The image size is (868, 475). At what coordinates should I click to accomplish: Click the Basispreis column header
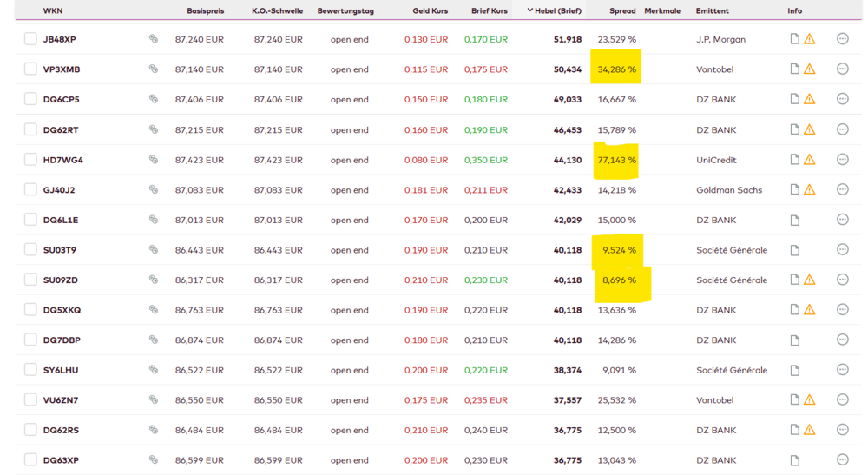tap(205, 11)
